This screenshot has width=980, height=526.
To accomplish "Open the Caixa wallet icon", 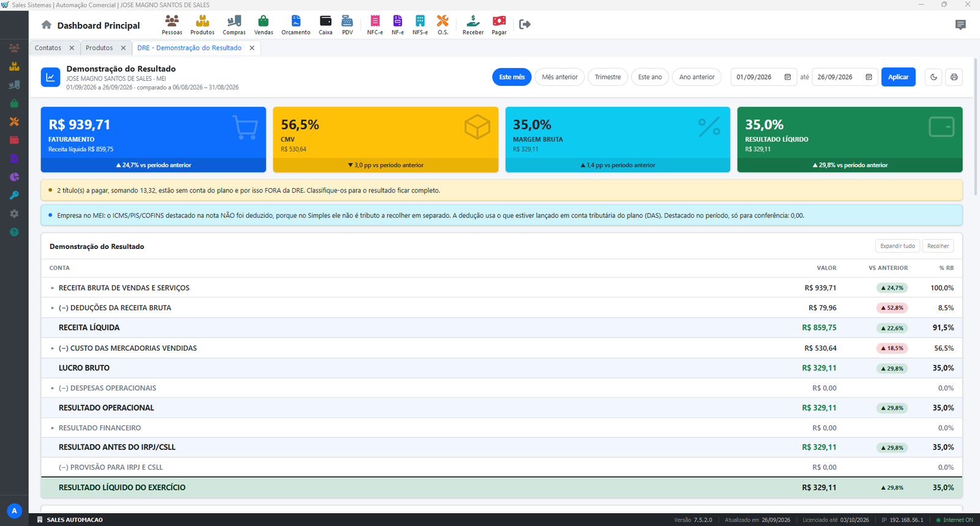I will click(326, 25).
